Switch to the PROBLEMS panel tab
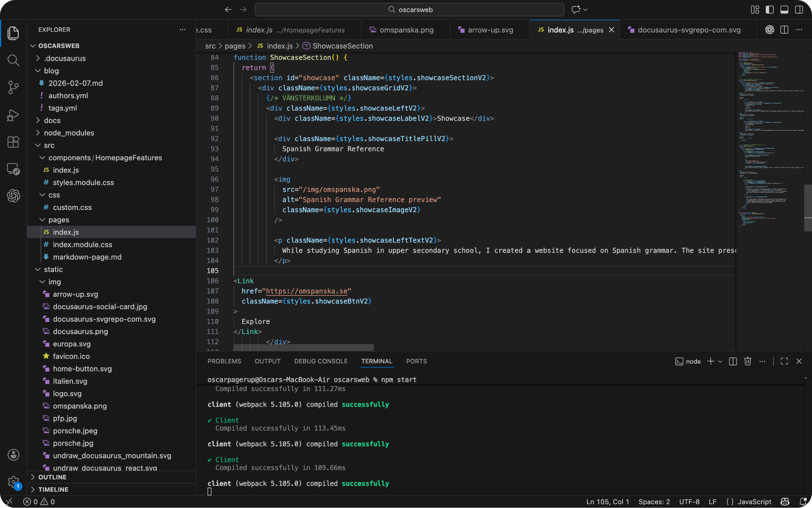This screenshot has height=508, width=812. (224, 361)
